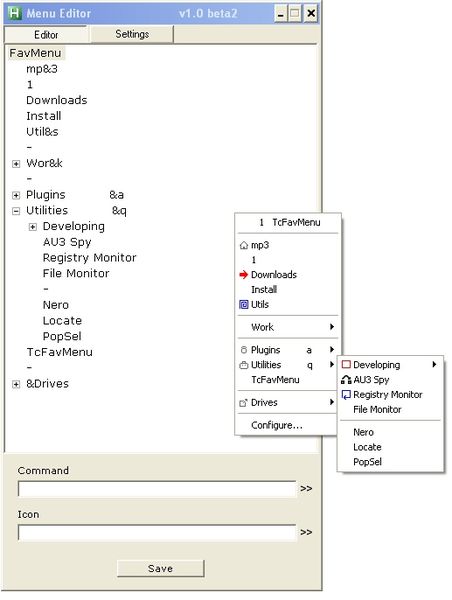The width and height of the screenshot is (452, 600).
Task: Click the Save button
Action: 160,569
